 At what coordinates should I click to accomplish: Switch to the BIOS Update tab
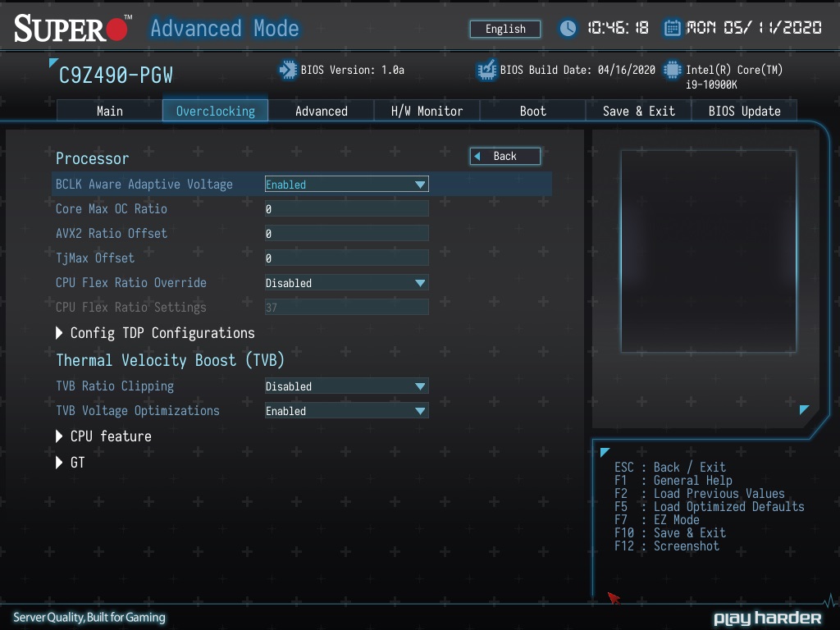pos(744,111)
